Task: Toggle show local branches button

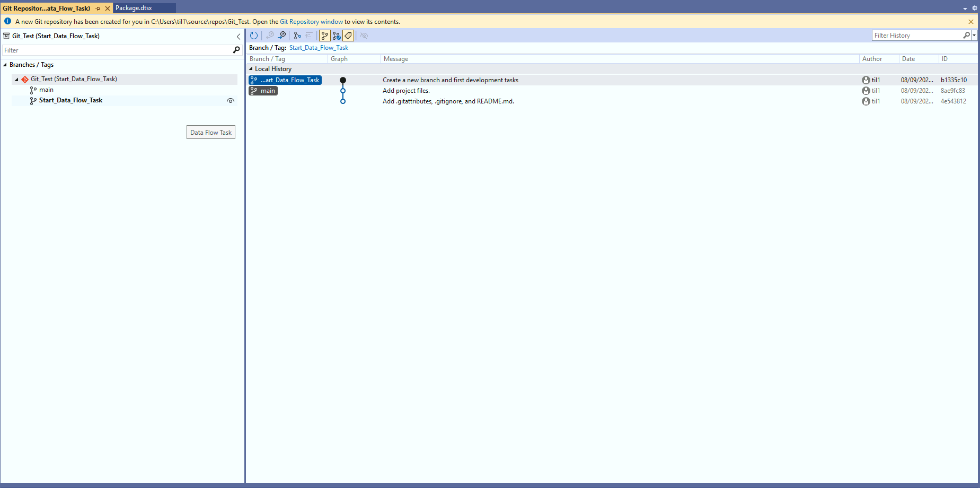Action: tap(325, 36)
